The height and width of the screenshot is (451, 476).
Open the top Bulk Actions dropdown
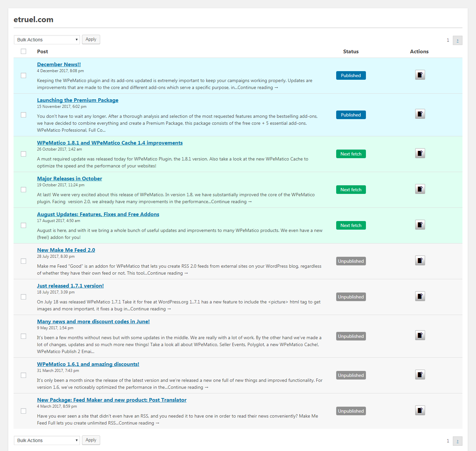click(47, 40)
